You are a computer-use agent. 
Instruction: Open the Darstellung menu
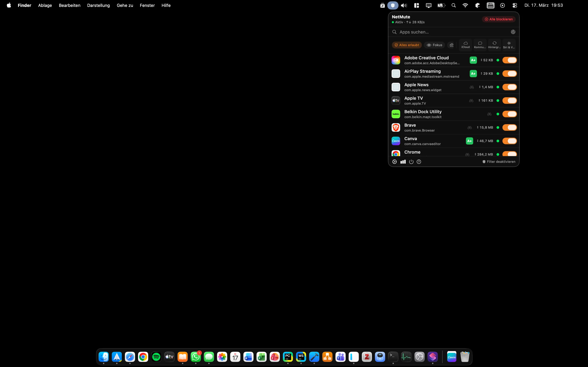click(x=98, y=5)
